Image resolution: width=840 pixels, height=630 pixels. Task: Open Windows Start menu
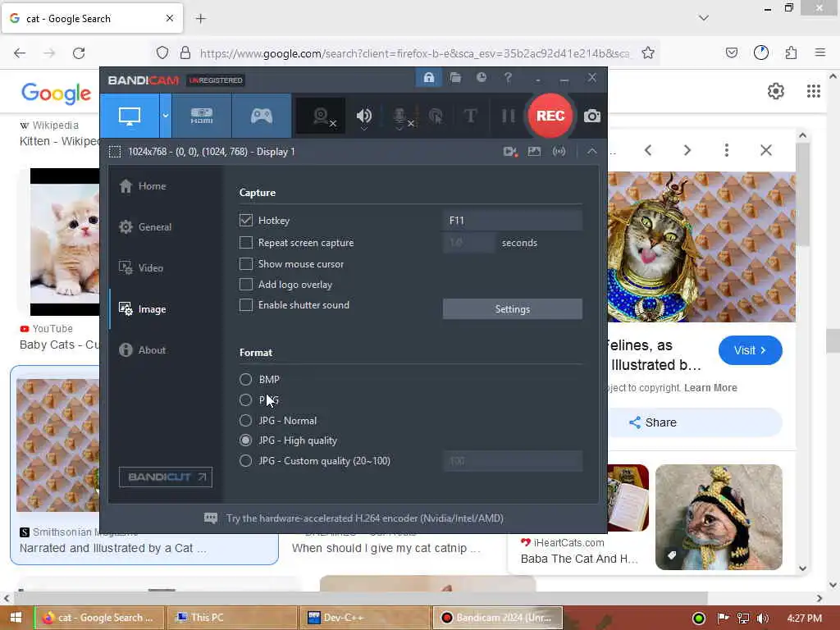pyautogui.click(x=16, y=618)
